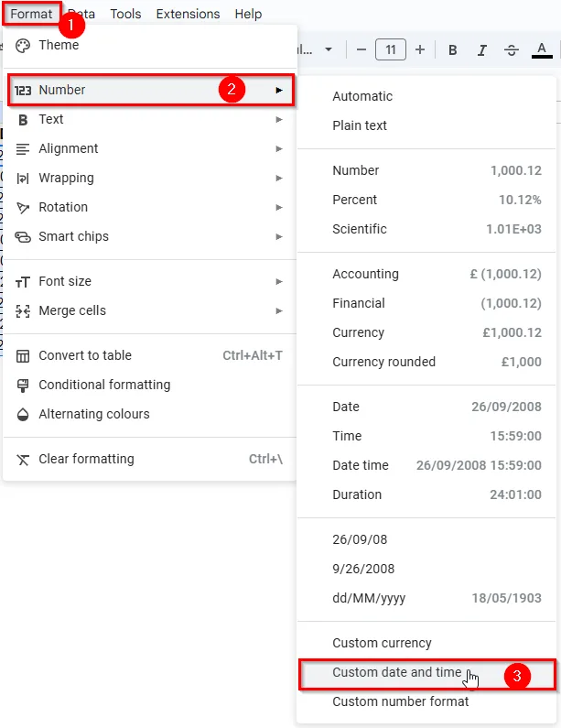Choose Financial format
The image size is (561, 728).
pos(426,304)
